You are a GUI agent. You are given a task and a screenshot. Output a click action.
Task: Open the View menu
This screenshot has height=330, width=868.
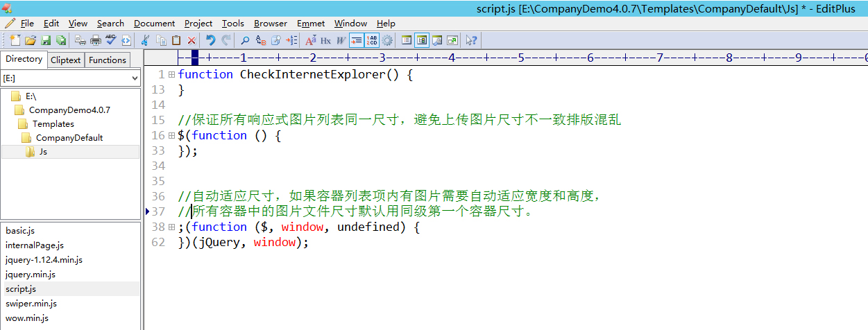tap(78, 24)
